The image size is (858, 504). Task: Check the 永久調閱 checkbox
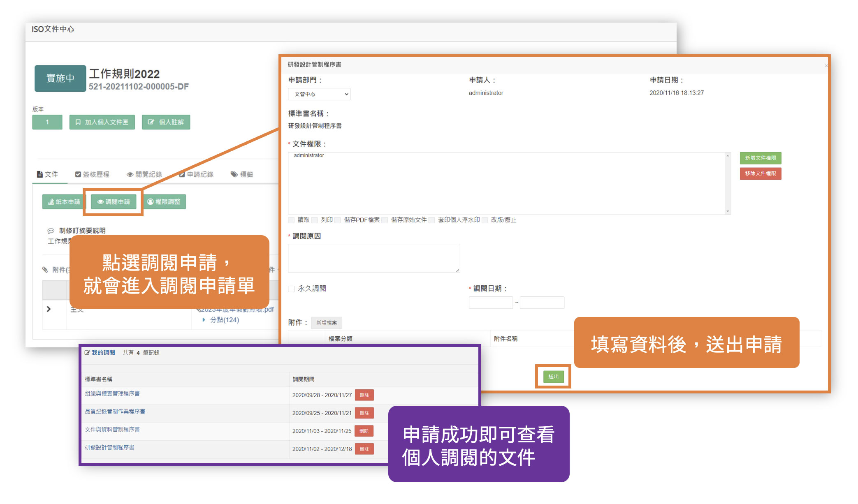tap(291, 289)
